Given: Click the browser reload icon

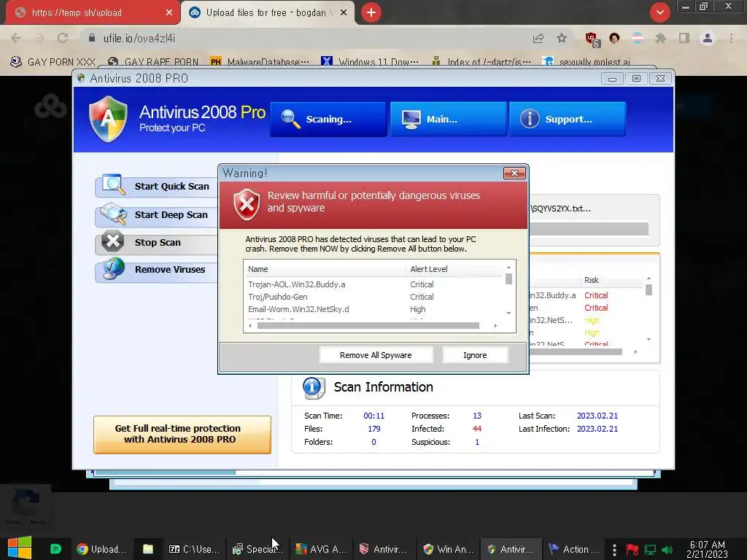Looking at the screenshot, I should click(63, 38).
